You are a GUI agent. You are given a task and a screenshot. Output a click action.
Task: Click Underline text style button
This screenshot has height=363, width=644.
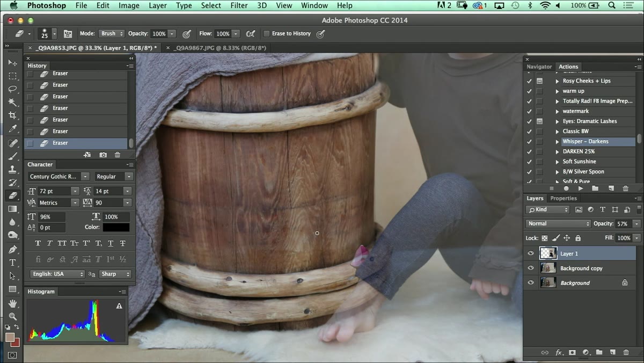(x=111, y=243)
